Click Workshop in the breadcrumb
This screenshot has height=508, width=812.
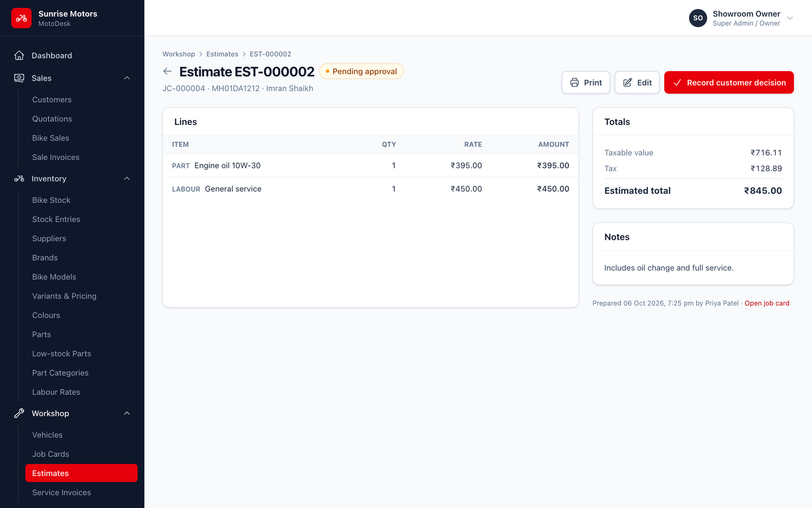click(179, 54)
